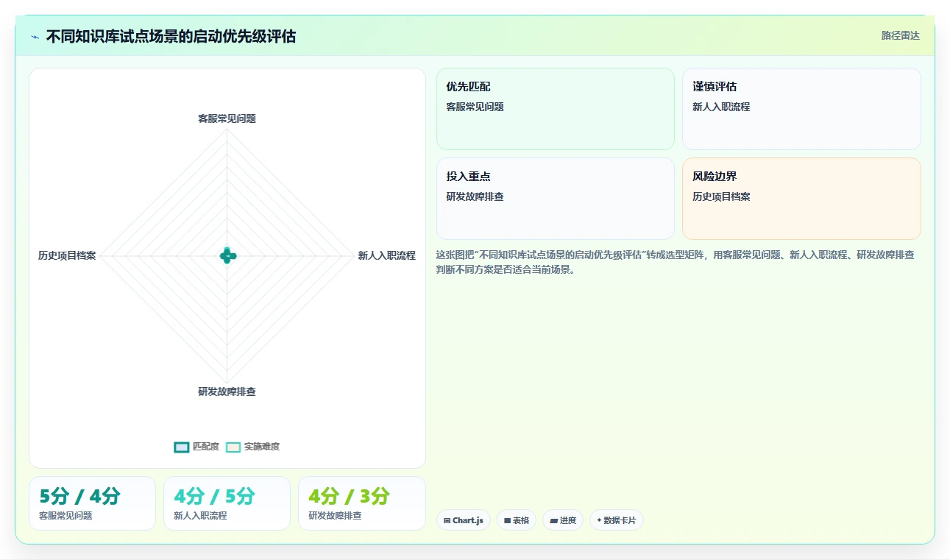Click the 客服常见问题 radar axis label

pyautogui.click(x=227, y=118)
